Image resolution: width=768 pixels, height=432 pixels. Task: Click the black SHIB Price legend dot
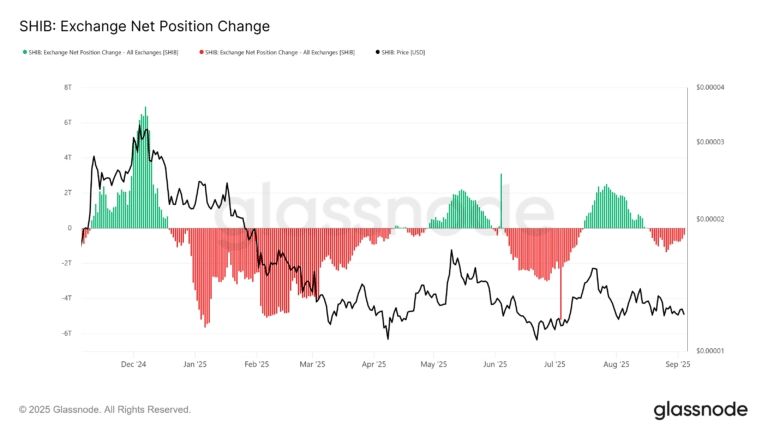[x=378, y=52]
